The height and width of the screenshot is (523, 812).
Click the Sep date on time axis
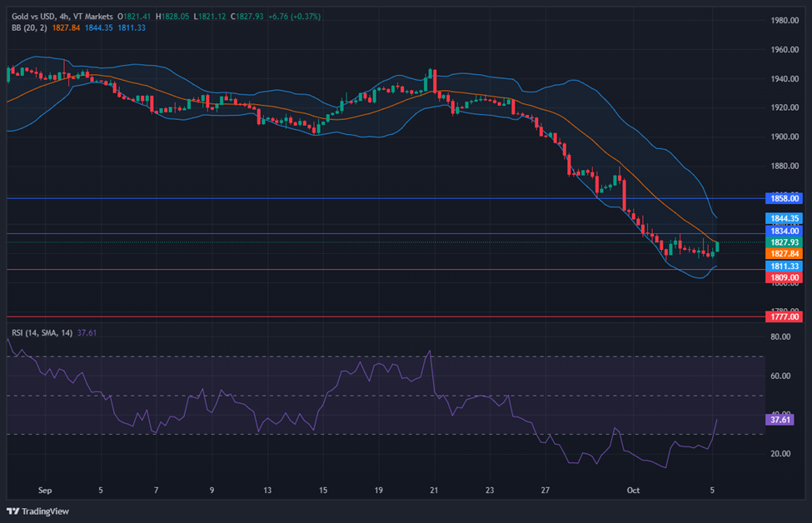coord(45,490)
